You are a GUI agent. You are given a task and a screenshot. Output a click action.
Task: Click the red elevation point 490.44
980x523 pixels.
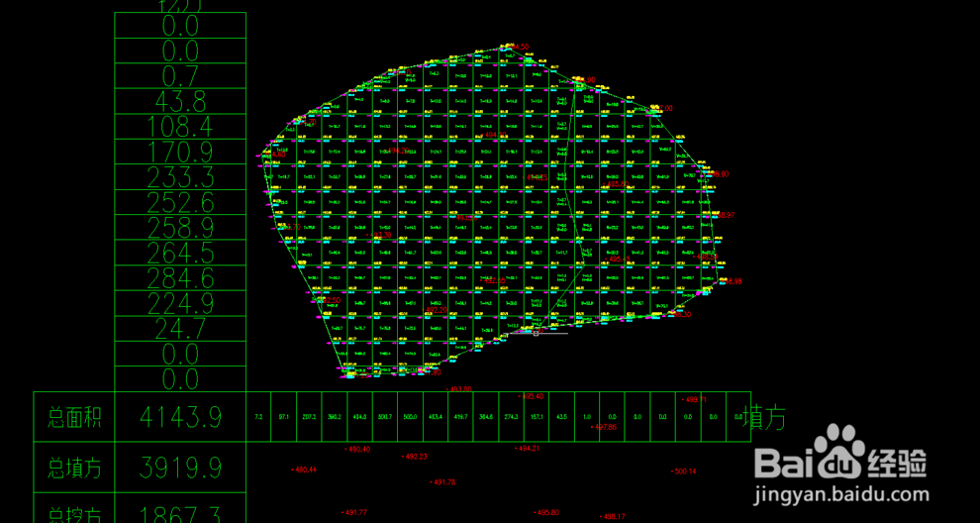[305, 470]
